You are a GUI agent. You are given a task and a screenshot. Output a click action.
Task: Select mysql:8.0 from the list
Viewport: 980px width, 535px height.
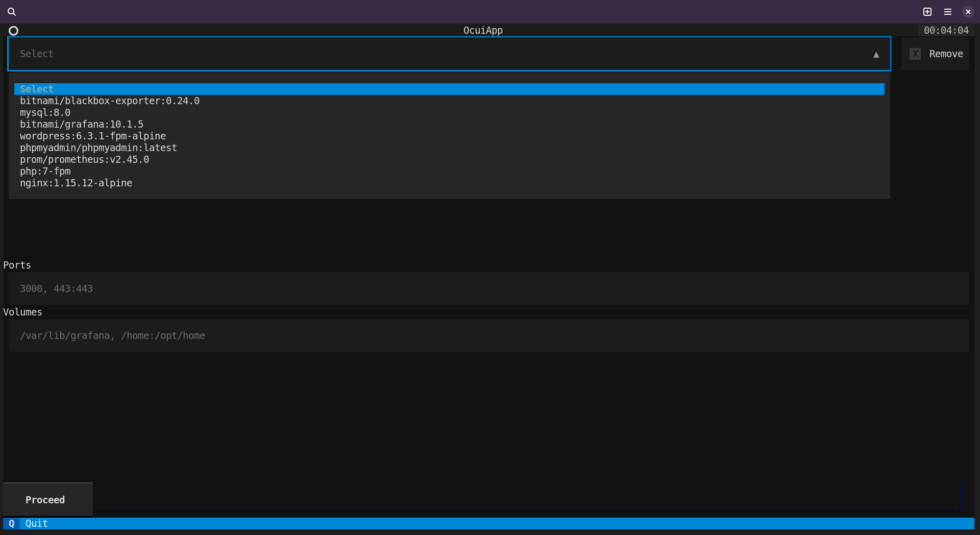(x=449, y=112)
